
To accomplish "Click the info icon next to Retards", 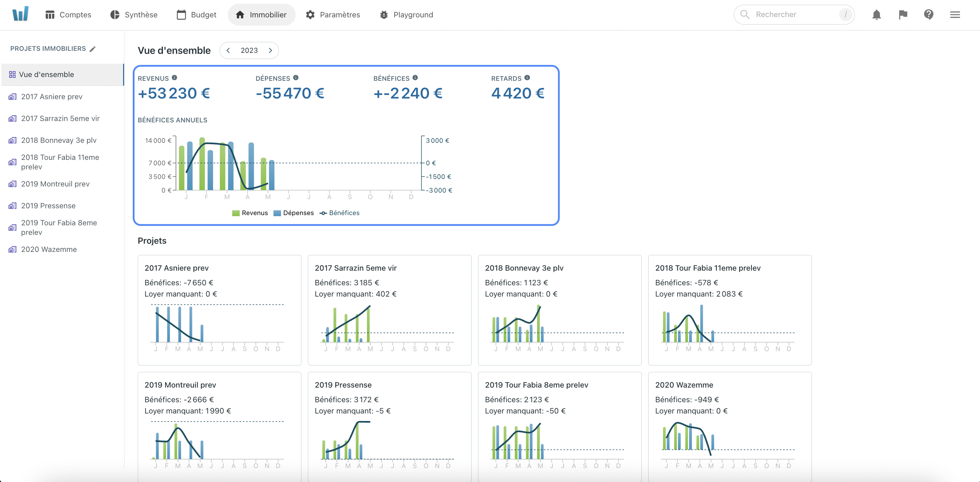I will coord(527,78).
